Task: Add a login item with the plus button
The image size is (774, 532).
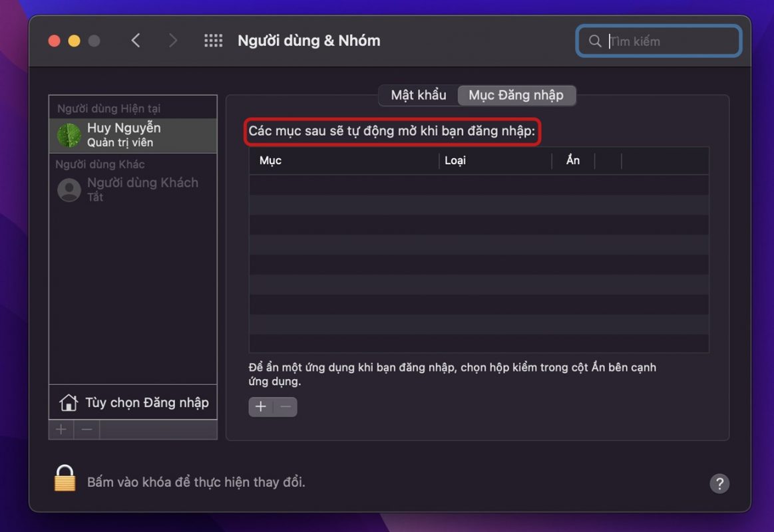Action: (x=261, y=407)
